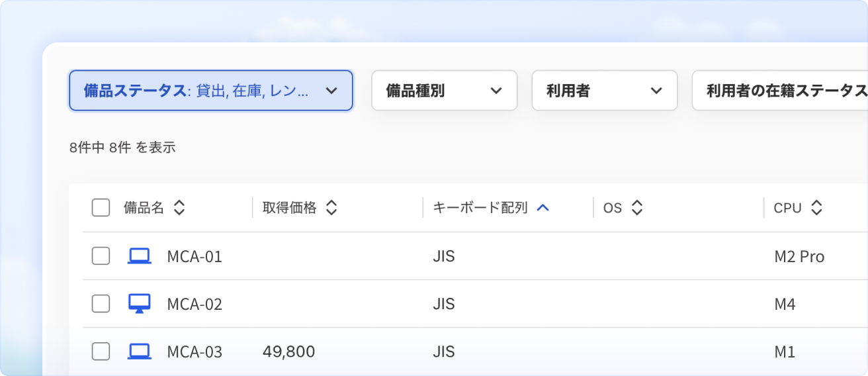Check the box for row MCA-02
The image size is (868, 376).
101,304
